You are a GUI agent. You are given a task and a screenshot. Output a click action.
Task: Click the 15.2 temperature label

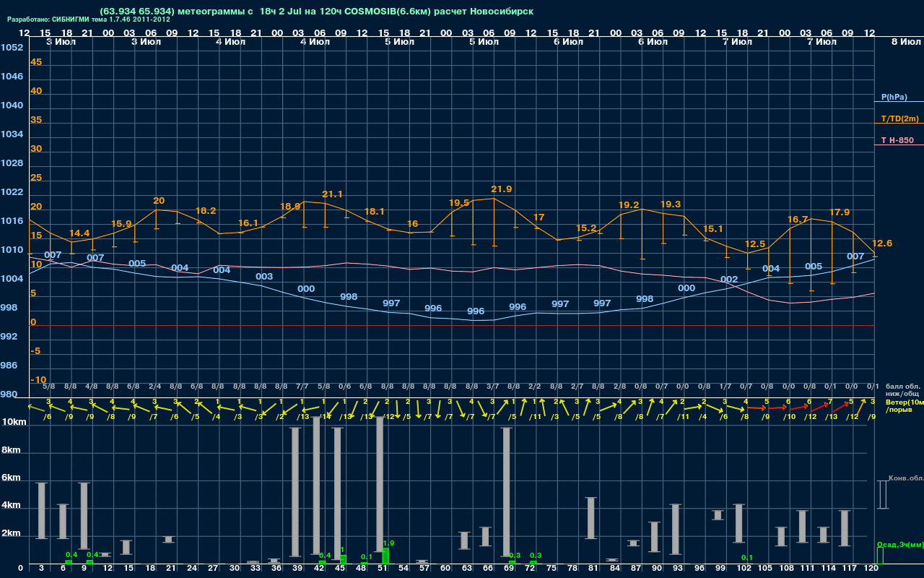586,228
